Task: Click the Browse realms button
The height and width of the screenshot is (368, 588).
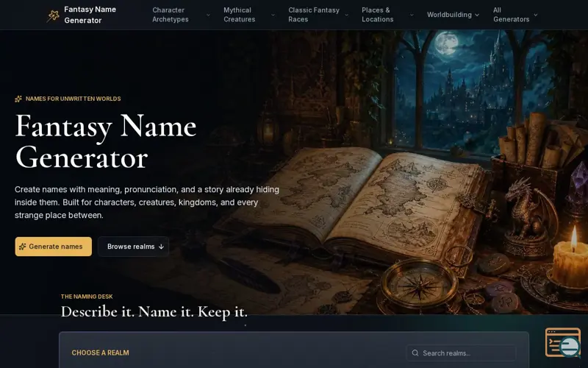Action: [x=134, y=247]
